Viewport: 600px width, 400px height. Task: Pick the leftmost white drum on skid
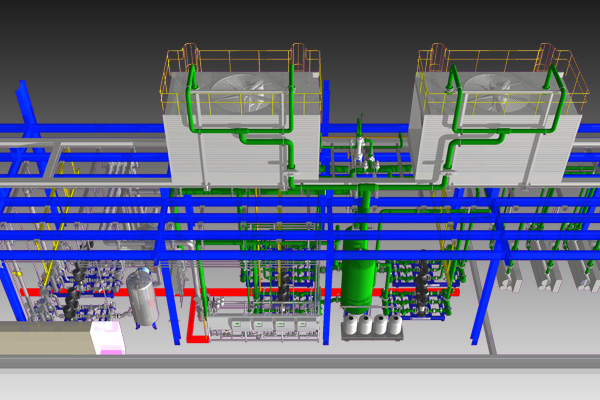350,323
